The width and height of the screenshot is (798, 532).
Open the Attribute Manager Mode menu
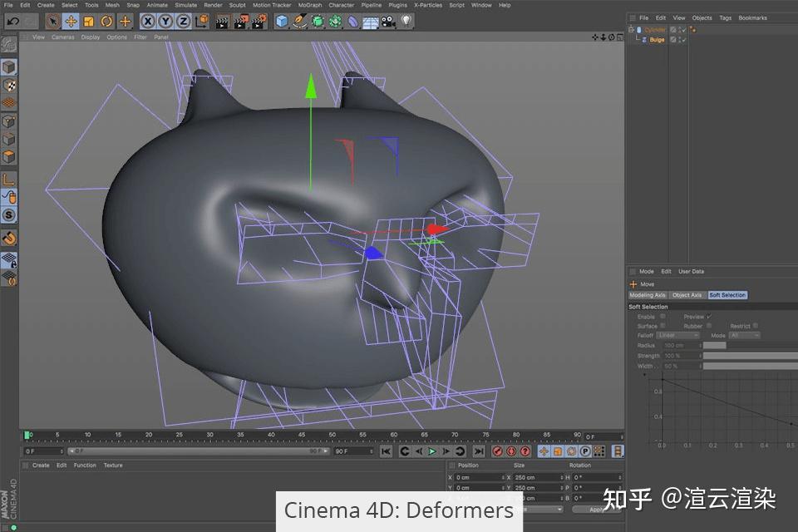[x=647, y=271]
